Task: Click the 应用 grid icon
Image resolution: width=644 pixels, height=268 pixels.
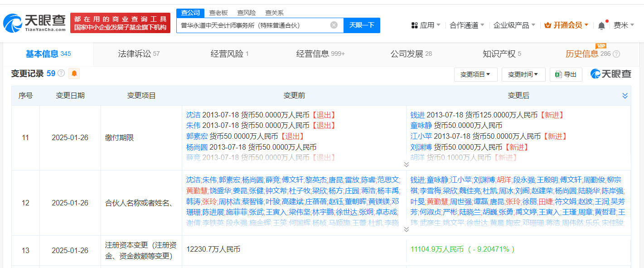Action: [x=414, y=25]
